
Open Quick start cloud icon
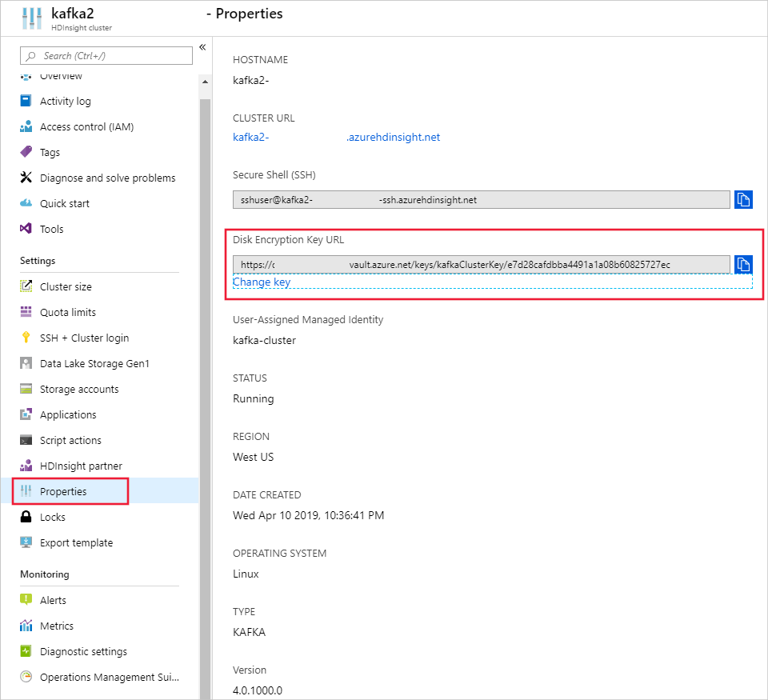pos(26,204)
